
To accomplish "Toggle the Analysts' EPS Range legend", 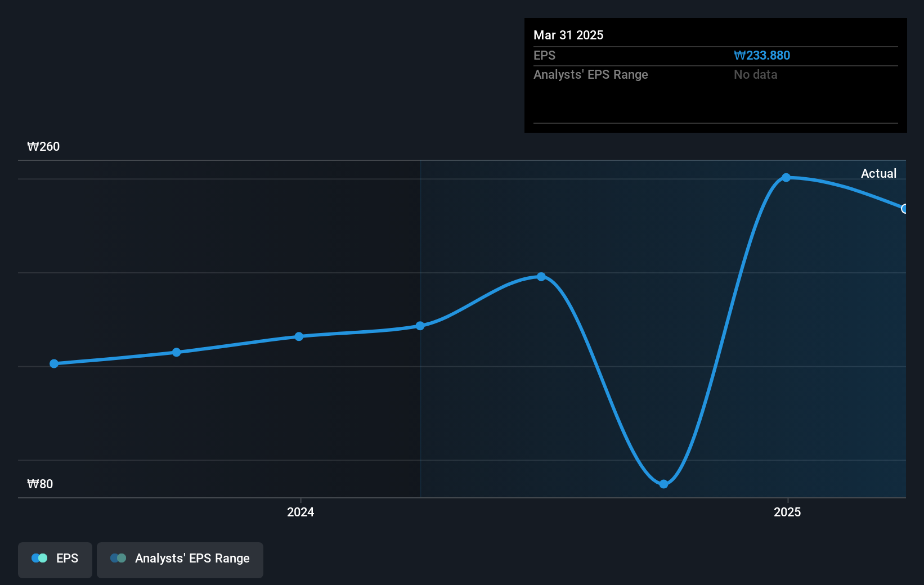I will click(180, 560).
